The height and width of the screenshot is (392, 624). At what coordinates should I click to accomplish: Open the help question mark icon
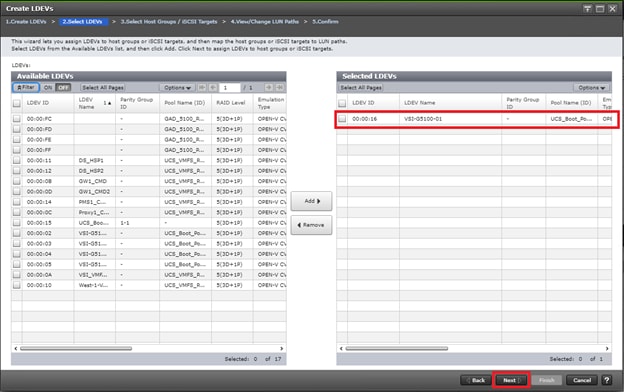coord(606,380)
